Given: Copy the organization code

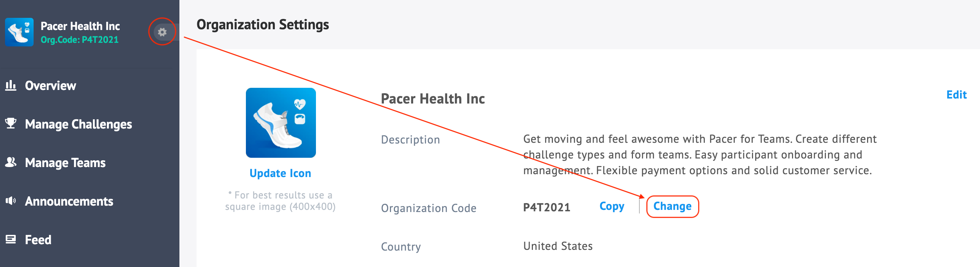Looking at the screenshot, I should coord(612,206).
